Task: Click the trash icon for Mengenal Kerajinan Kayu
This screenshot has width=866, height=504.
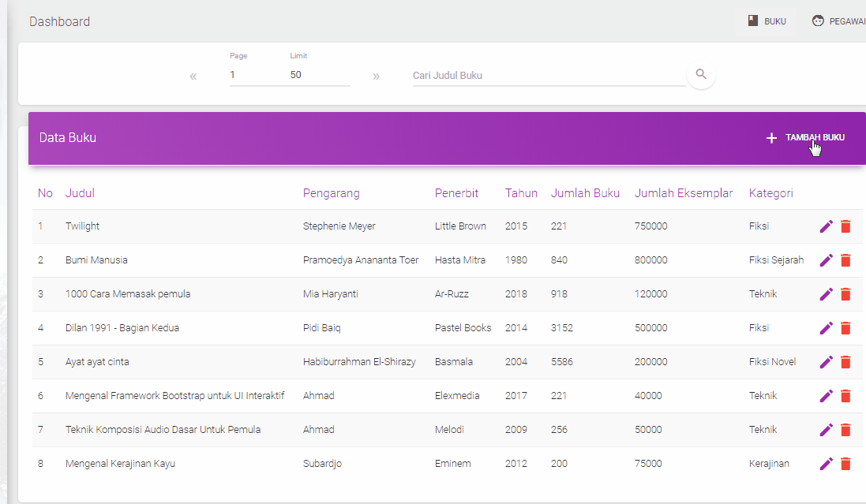Action: 846,464
